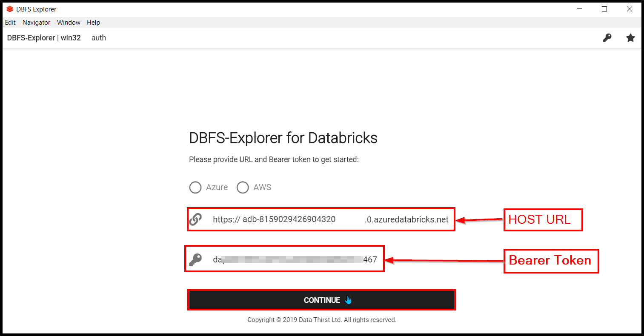Open the Help menu
This screenshot has height=336, width=644.
point(93,23)
